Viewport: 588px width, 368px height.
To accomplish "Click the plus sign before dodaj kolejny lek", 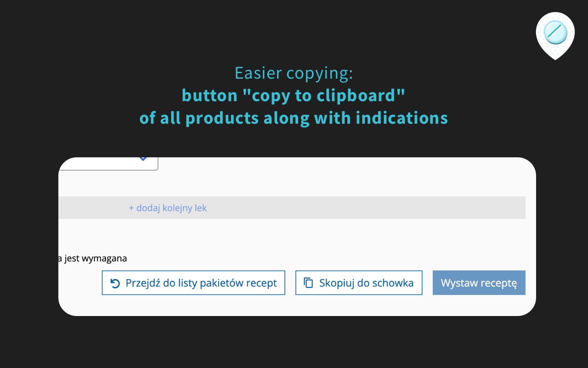I will coord(131,208).
